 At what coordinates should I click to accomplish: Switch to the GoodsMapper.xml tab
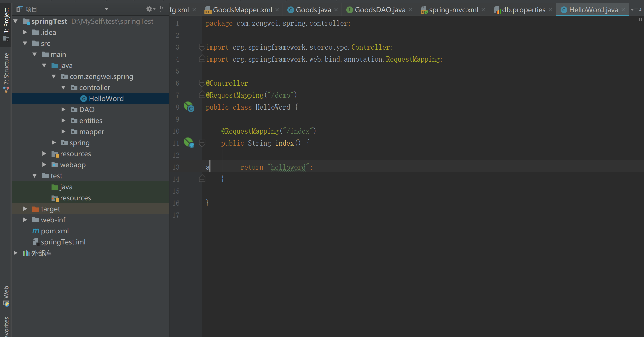tap(242, 10)
